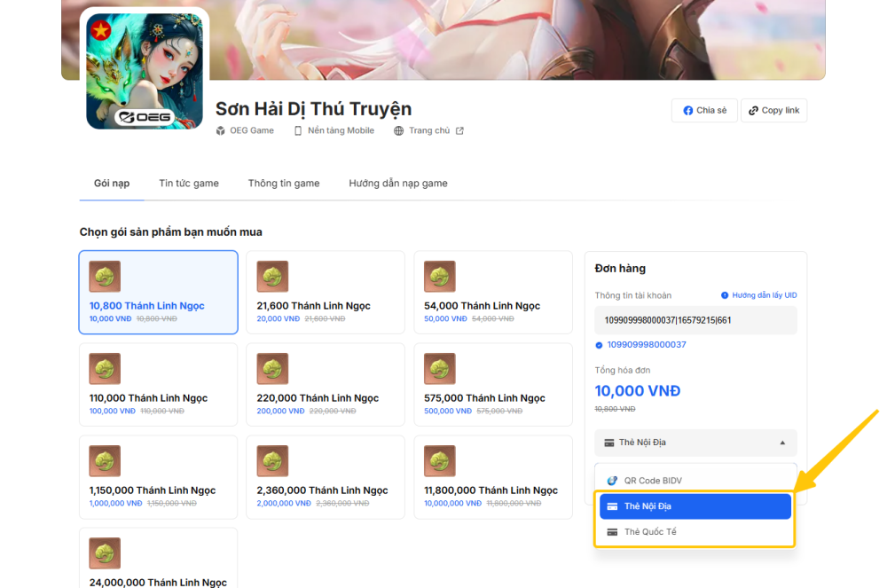Click the game avatar logo image
This screenshot has height=588, width=887.
[x=145, y=71]
